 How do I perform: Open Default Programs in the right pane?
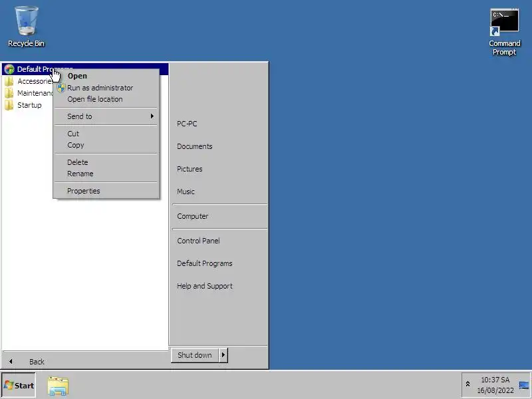[x=205, y=263]
